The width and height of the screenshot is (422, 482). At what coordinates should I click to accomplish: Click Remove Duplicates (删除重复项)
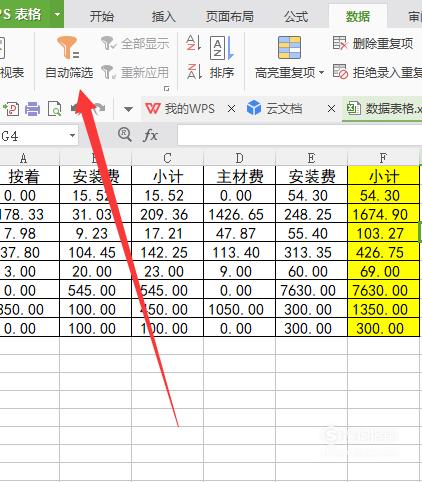tap(373, 43)
